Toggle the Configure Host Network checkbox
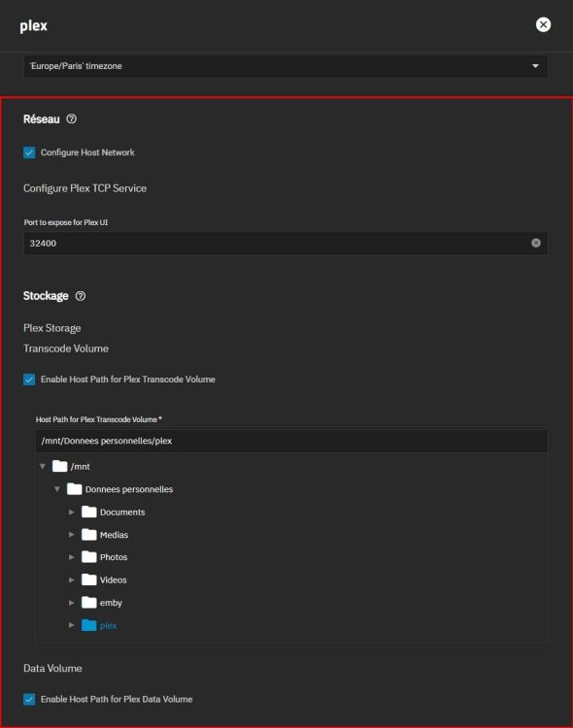Image resolution: width=573 pixels, height=728 pixels. tap(29, 152)
